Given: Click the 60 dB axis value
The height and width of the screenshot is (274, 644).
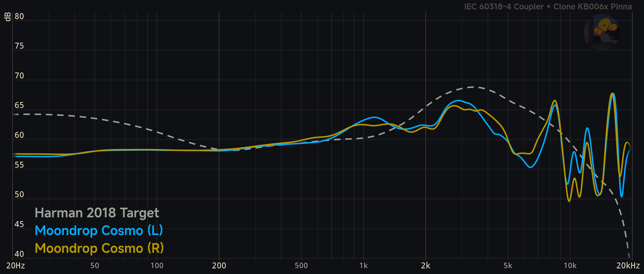Looking at the screenshot, I should pyautogui.click(x=19, y=135).
